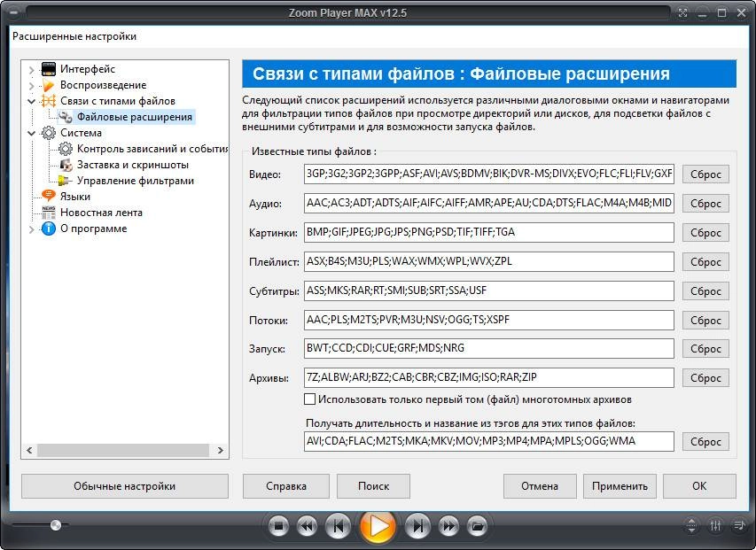Screen dimensions: 756x550
Task: Open Управление фильтрами settings
Action: coord(136,181)
